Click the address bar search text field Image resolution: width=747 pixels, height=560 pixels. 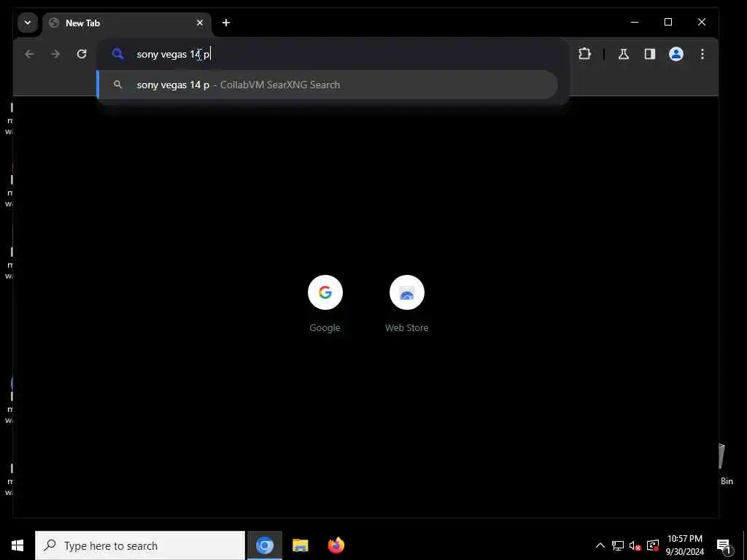[333, 54]
